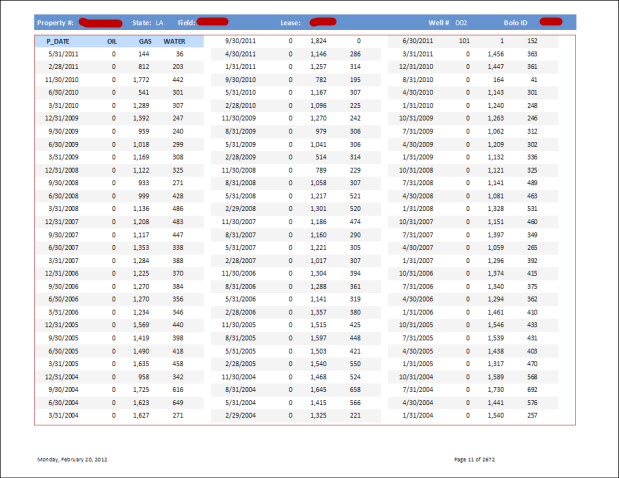
Task: Click oil value 101 in 6/30/2011 row
Action: [464, 41]
